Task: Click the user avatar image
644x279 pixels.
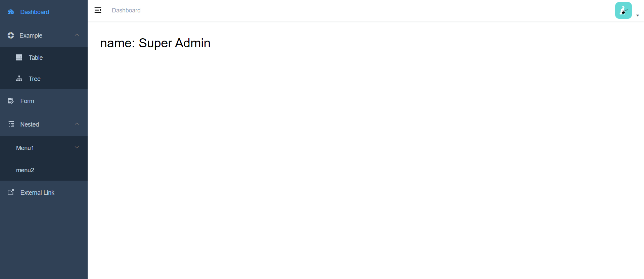Action: click(623, 10)
